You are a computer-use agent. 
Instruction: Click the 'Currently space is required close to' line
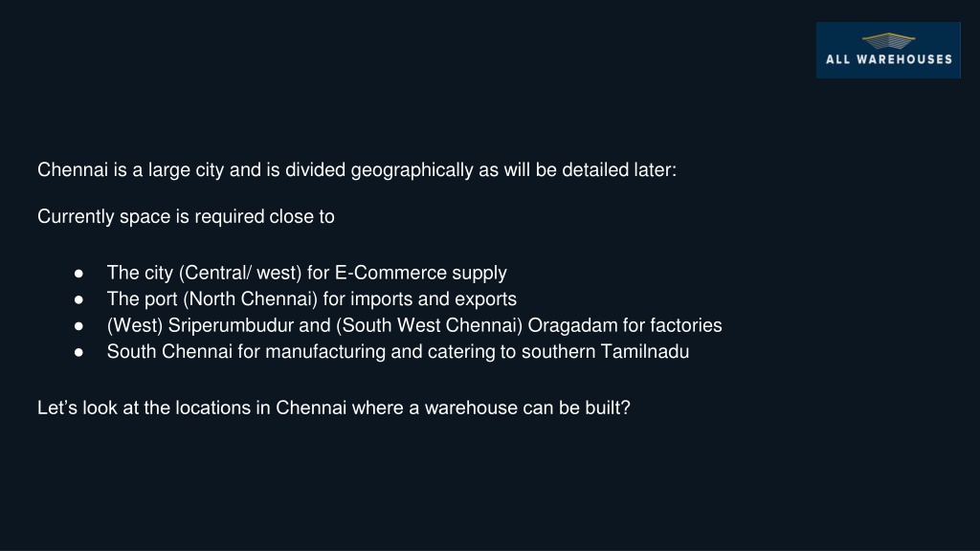[x=186, y=217]
